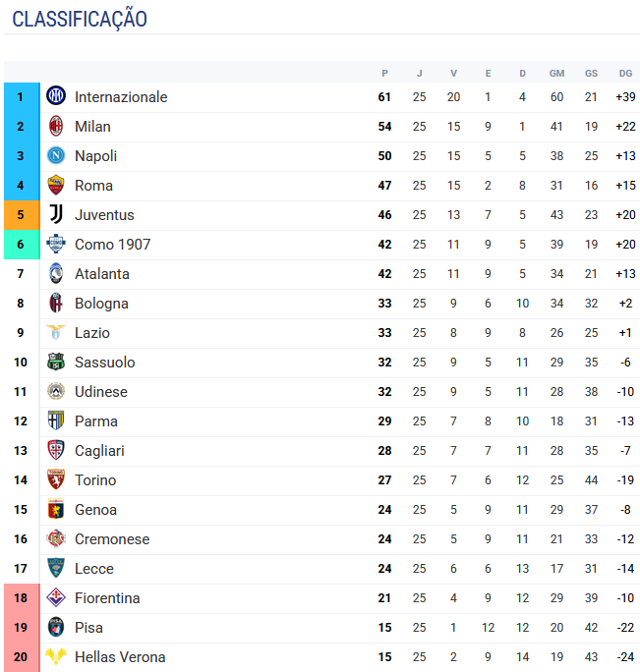Click the Juventus club crest icon

56,214
